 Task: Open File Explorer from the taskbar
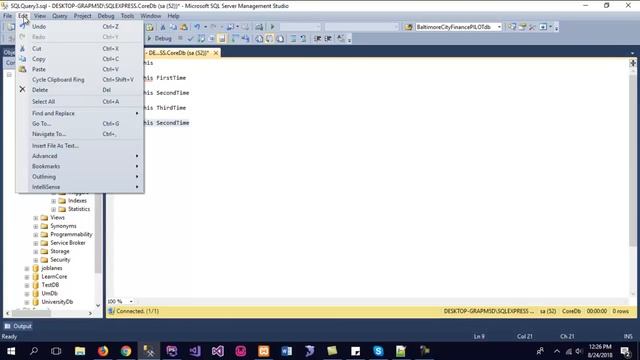pyautogui.click(x=80, y=351)
